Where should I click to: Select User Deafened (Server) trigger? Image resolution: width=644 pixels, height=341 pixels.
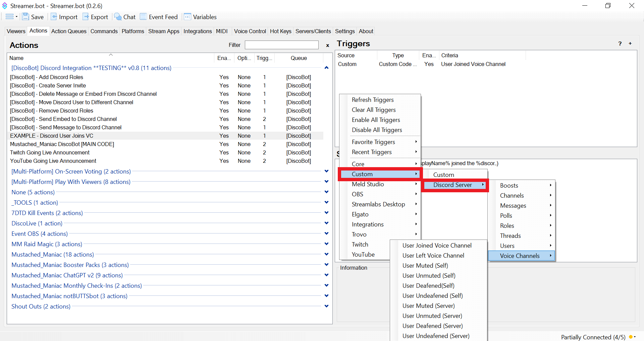439,326
